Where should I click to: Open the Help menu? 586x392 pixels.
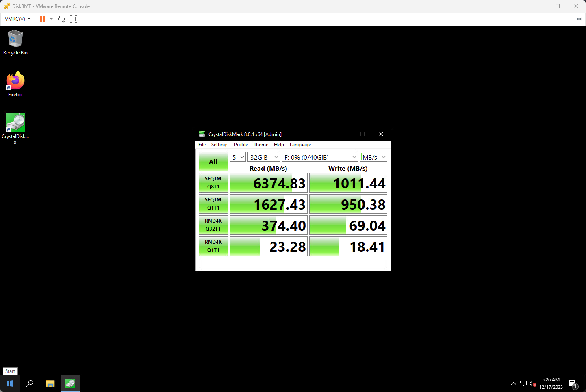279,145
